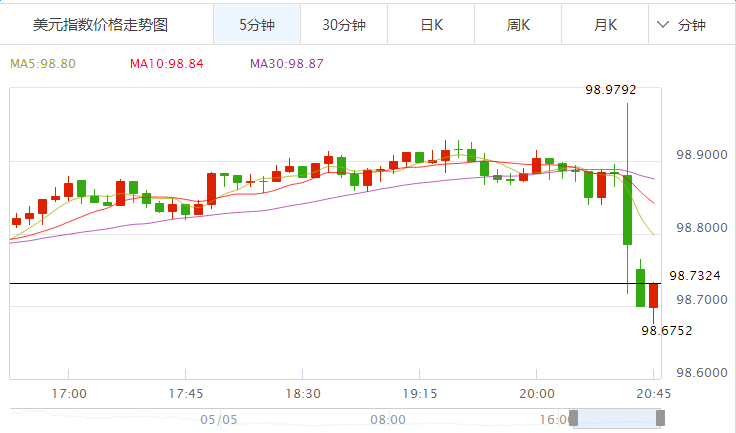The height and width of the screenshot is (433, 736).
Task: Expand the 分钟 dropdown menu
Action: pyautogui.click(x=691, y=25)
